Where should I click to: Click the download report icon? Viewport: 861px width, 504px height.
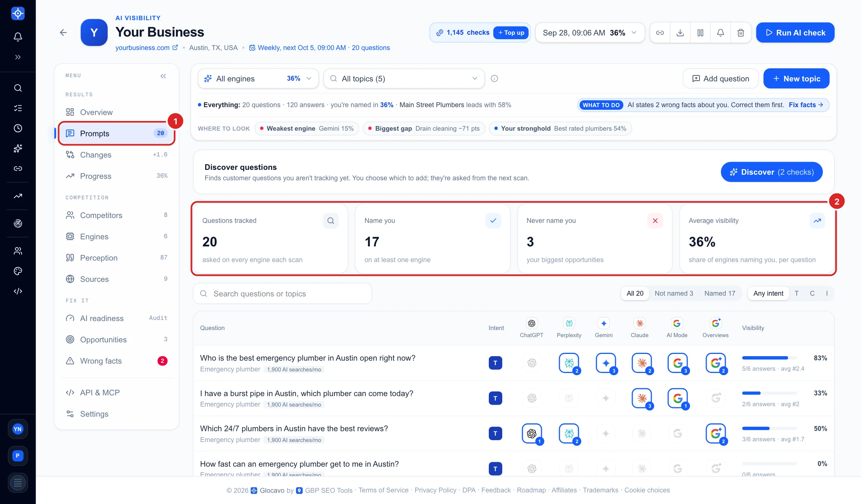point(680,33)
